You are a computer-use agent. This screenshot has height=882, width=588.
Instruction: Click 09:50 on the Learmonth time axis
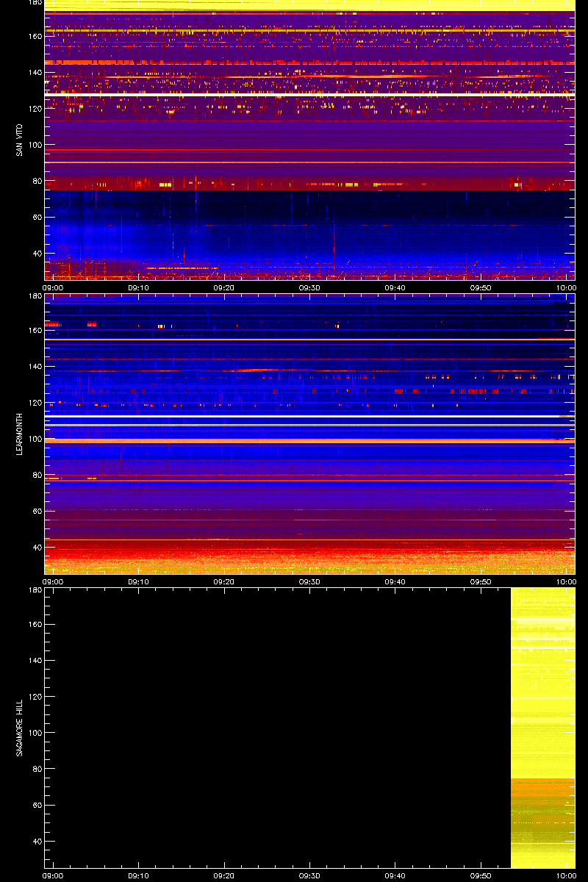click(481, 582)
